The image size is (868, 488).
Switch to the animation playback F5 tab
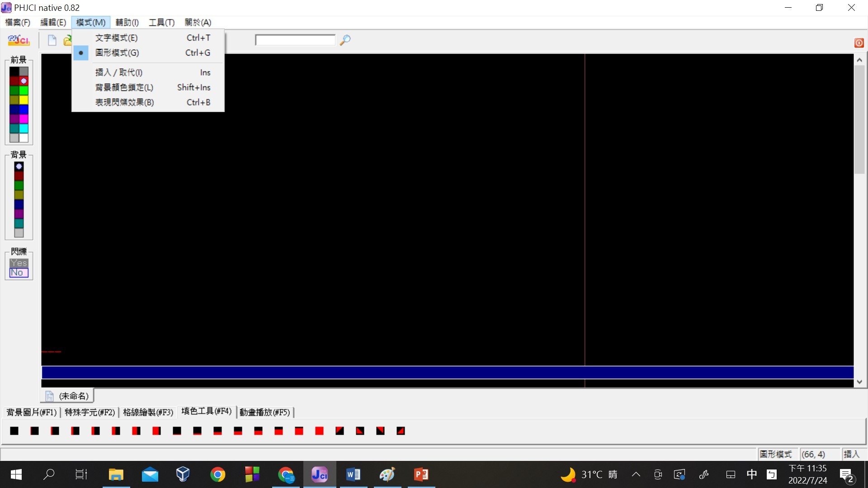click(264, 412)
